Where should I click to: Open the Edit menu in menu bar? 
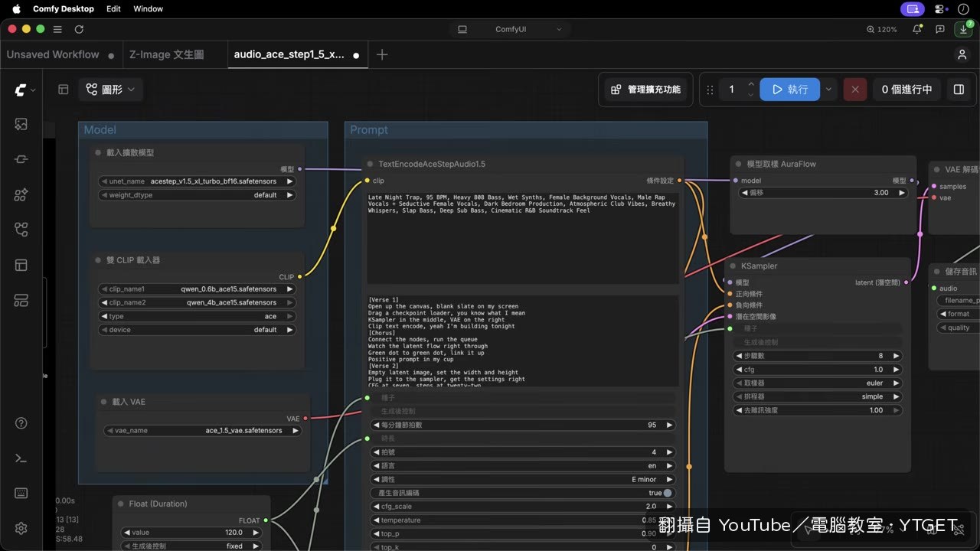[113, 9]
